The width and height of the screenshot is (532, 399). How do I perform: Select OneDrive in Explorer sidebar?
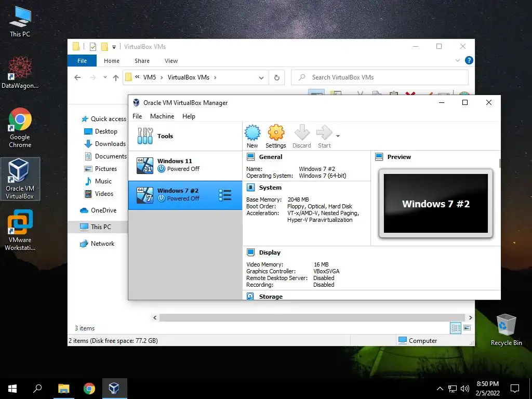98,210
